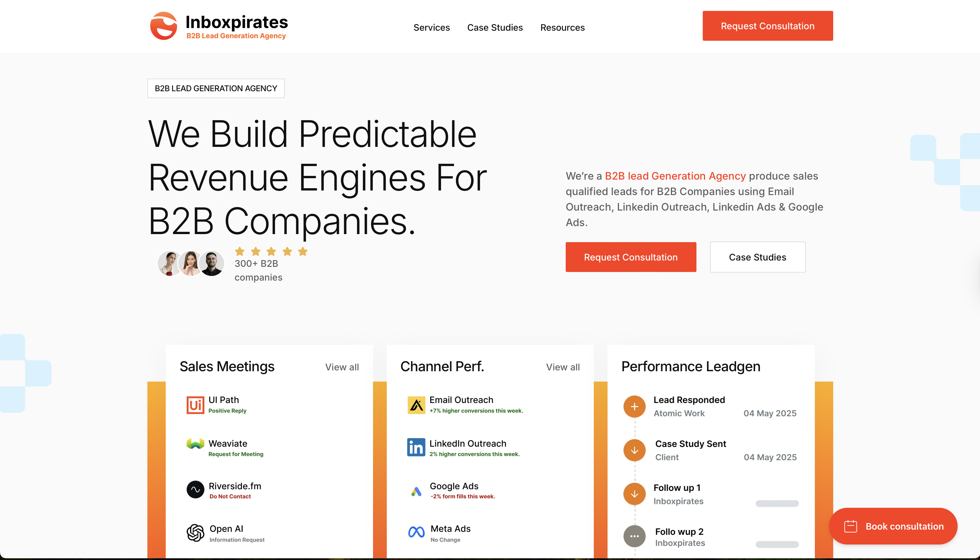Click the Inboxpirates logo icon
Viewport: 980px width, 560px height.
[x=163, y=26]
